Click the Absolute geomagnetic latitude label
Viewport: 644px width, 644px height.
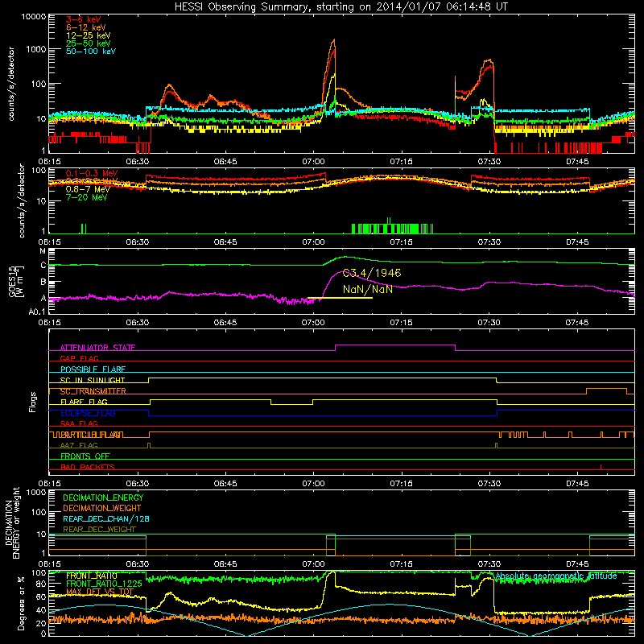click(556, 576)
